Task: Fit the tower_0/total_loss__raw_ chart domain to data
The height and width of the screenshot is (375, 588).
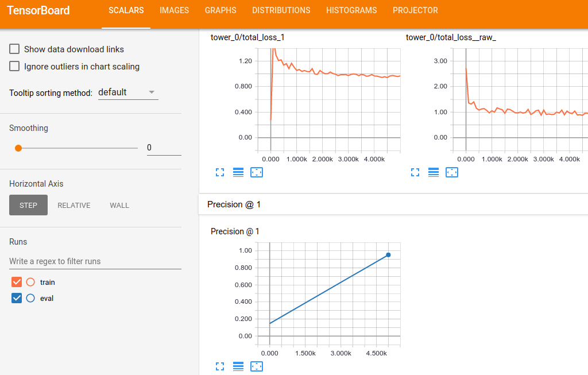Action: pos(452,172)
